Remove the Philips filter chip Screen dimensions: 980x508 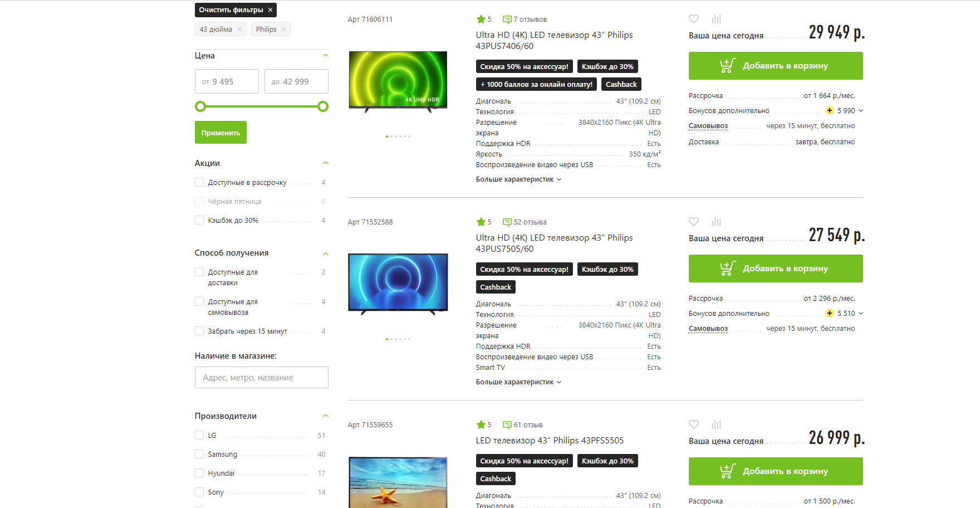[x=284, y=30]
